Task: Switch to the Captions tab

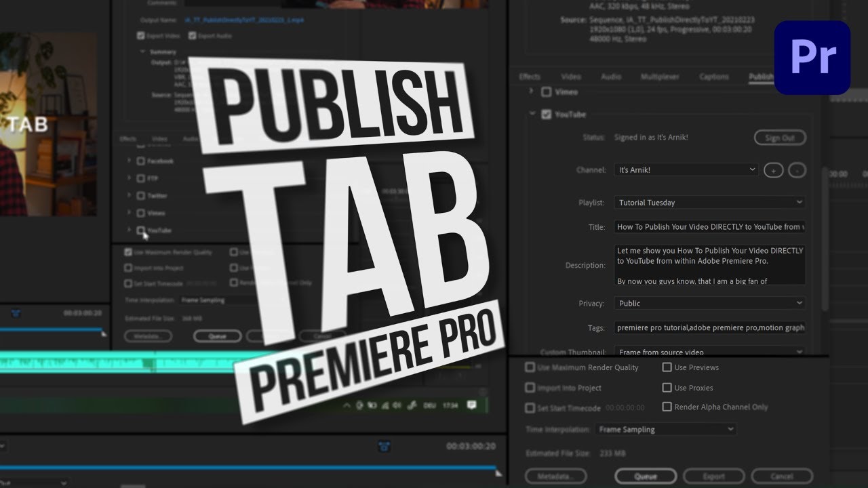Action: 714,77
